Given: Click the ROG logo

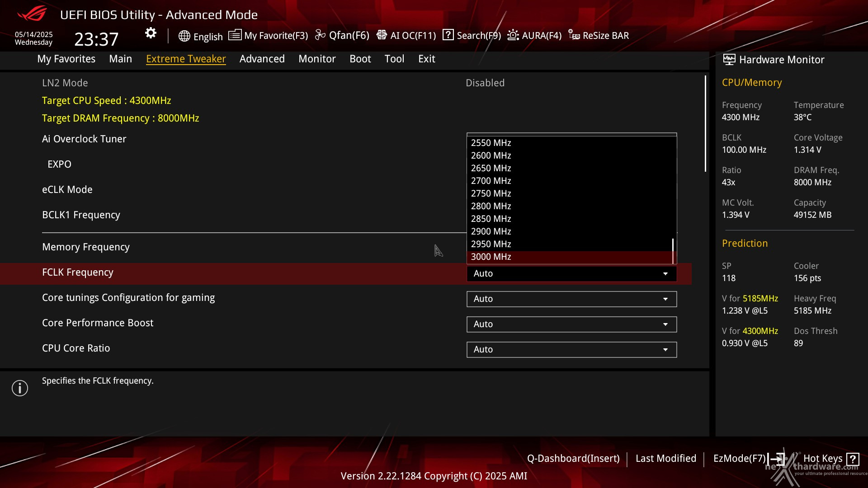Looking at the screenshot, I should pyautogui.click(x=32, y=14).
